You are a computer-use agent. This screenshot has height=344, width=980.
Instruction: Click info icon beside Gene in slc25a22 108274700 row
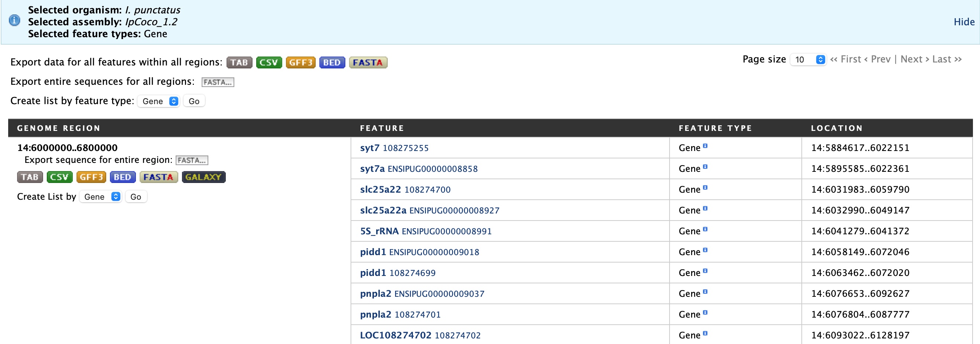pos(705,188)
